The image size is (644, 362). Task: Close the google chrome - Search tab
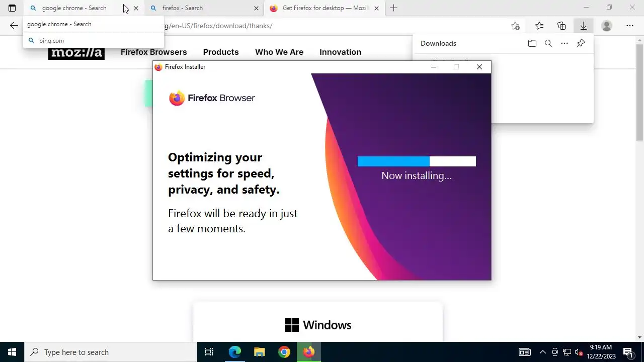pos(136,8)
